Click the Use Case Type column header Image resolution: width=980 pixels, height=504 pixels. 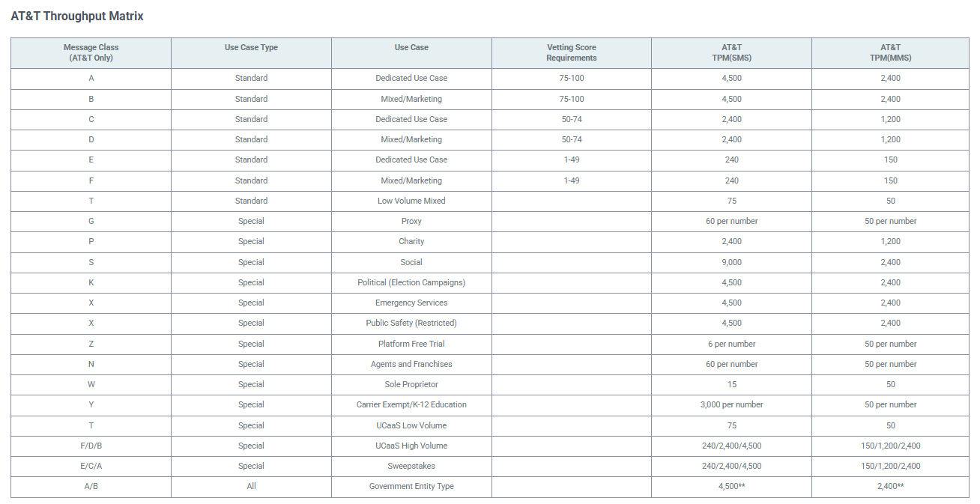click(251, 47)
